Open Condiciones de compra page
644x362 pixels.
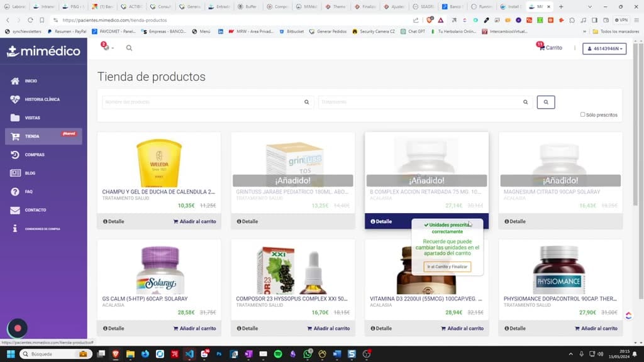pyautogui.click(x=43, y=229)
